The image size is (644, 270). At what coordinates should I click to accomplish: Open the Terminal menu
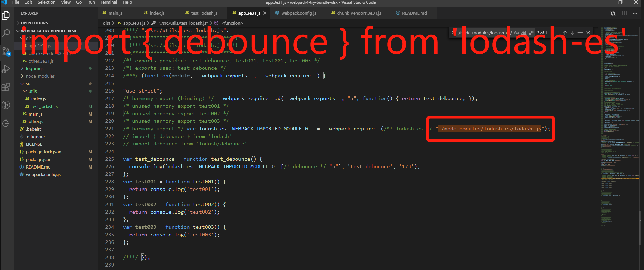(x=109, y=2)
